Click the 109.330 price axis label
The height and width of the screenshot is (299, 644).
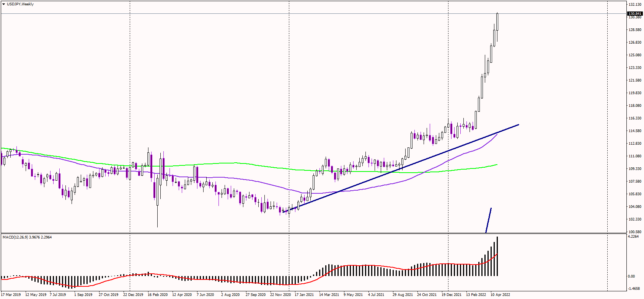point(635,169)
